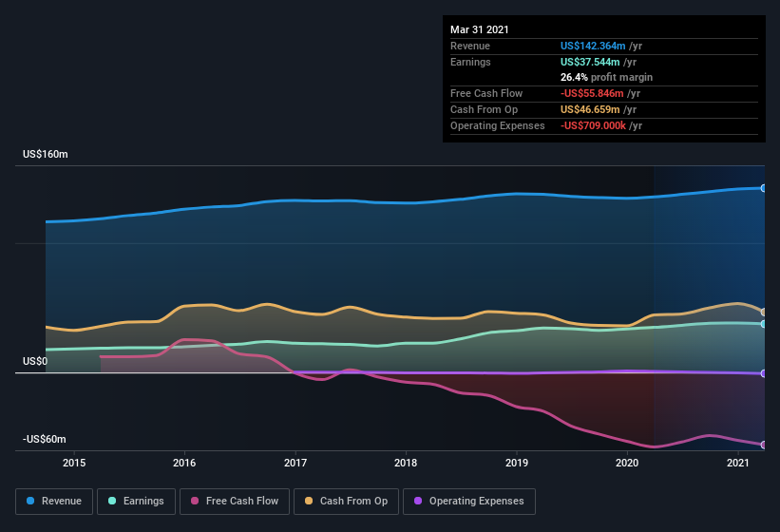
Task: Click the Operating Expenses label in tooltip
Action: click(x=498, y=125)
